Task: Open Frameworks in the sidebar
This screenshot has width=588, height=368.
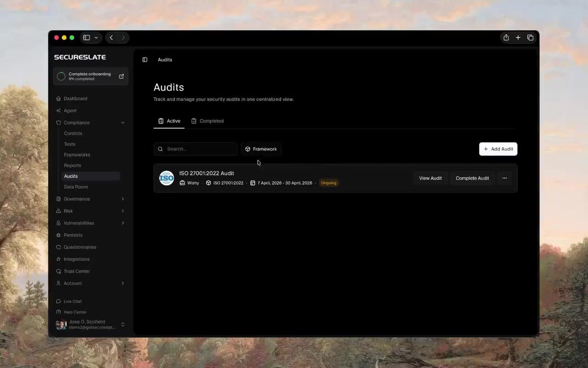Action: [77, 155]
